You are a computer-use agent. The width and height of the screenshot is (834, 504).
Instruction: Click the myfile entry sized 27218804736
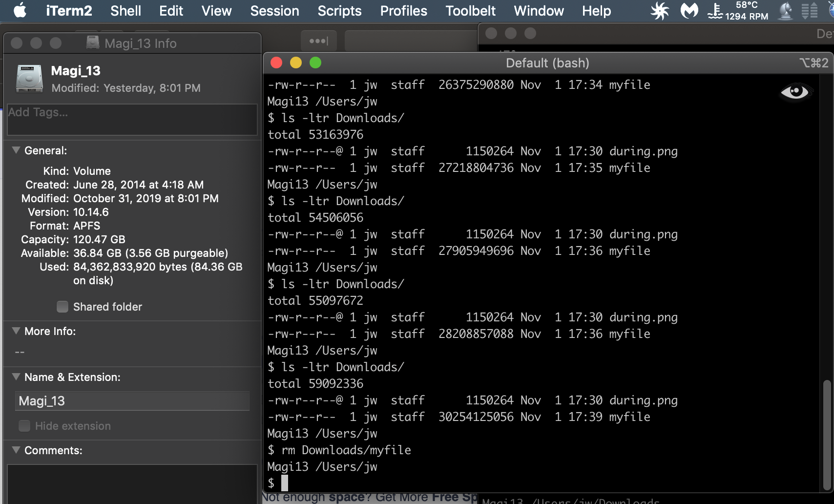(x=459, y=168)
